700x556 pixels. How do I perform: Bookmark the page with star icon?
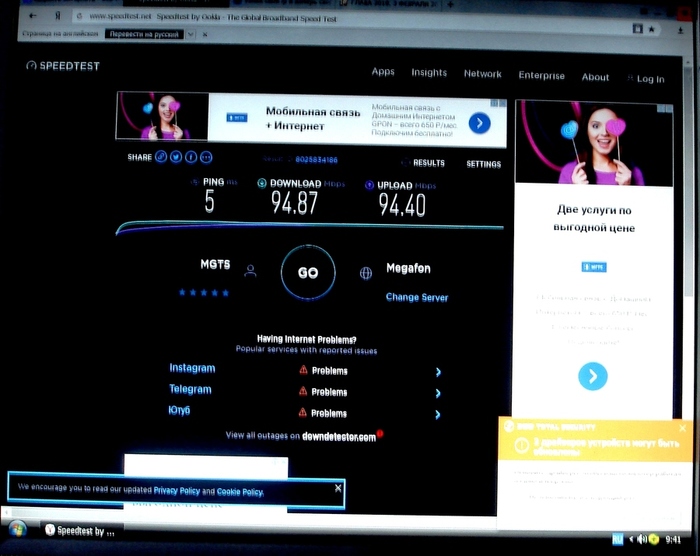[x=651, y=29]
